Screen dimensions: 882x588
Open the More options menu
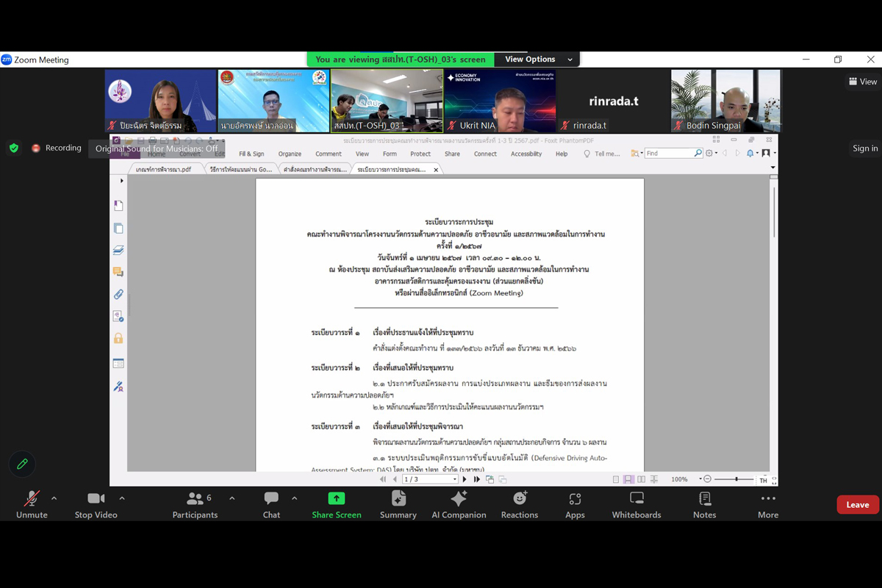(768, 504)
